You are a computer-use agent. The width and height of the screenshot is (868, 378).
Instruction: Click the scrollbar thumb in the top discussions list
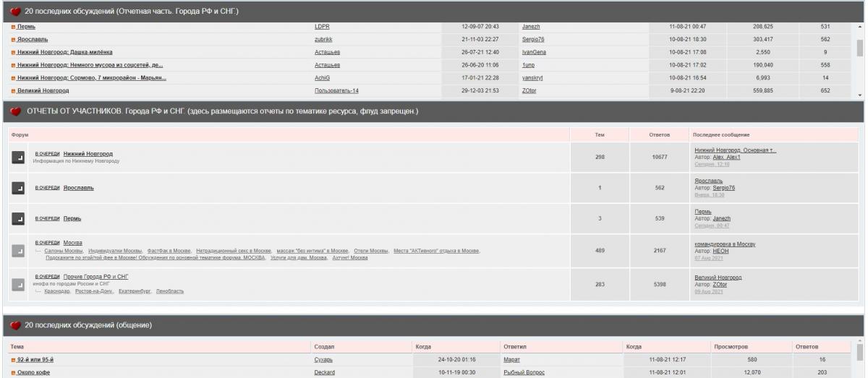coord(859,48)
